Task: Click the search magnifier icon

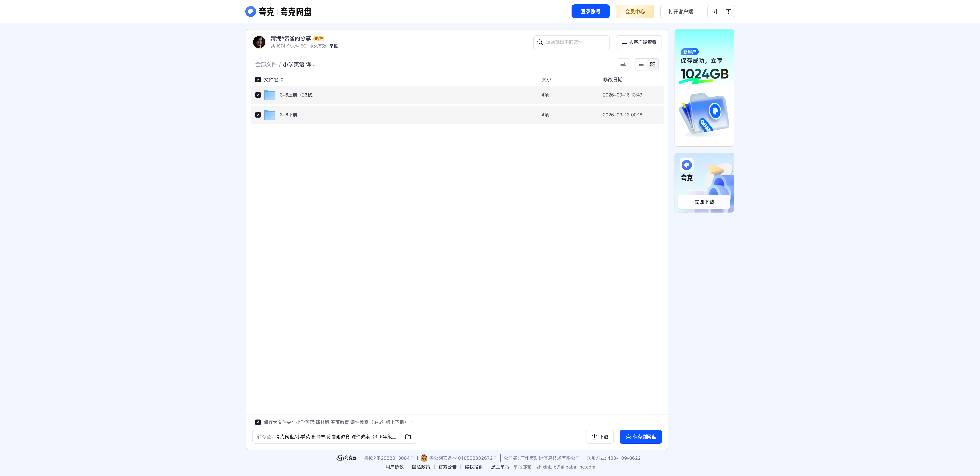Action: 540,42
